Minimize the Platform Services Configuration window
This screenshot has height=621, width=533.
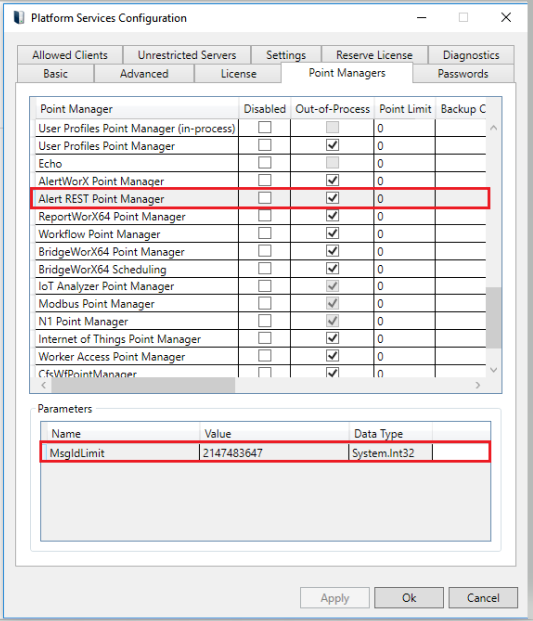point(421,17)
